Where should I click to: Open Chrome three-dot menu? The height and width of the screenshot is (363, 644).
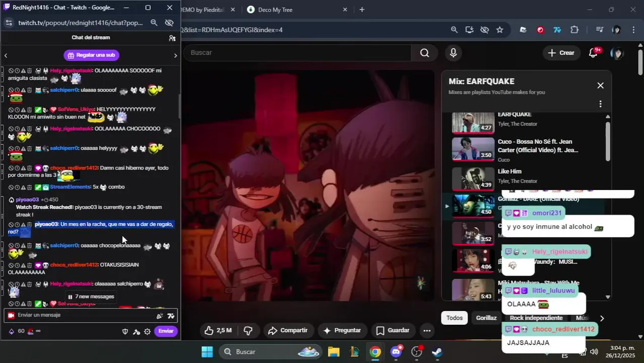pyautogui.click(x=634, y=30)
